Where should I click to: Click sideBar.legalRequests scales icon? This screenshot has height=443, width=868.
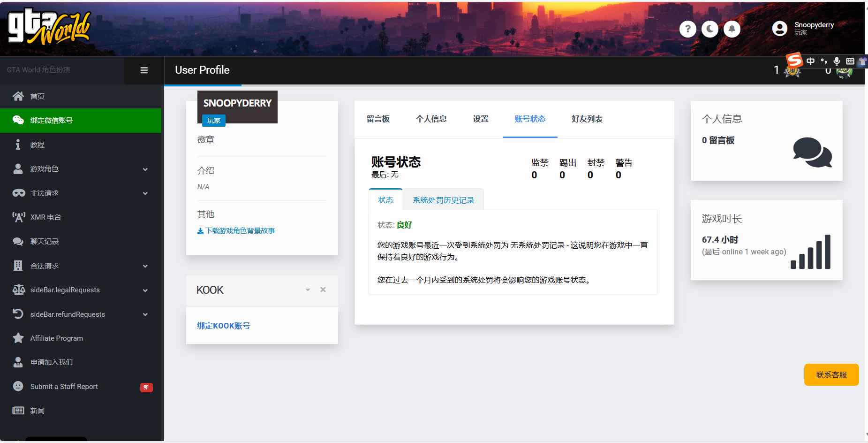tap(19, 290)
